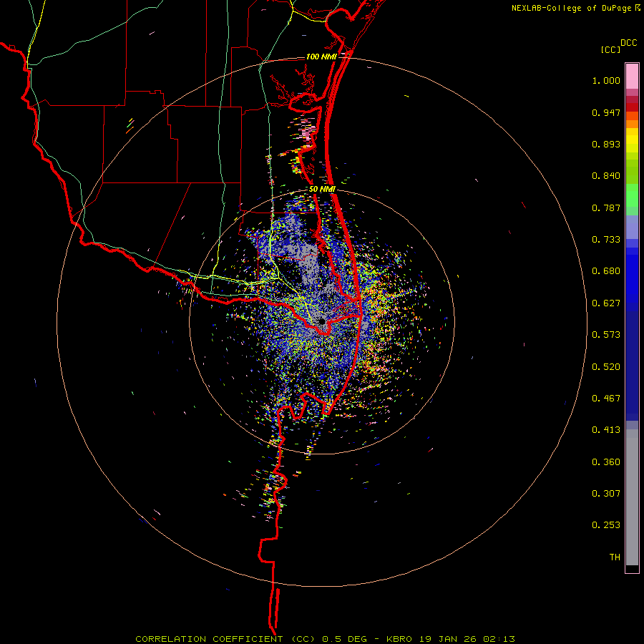This screenshot has height=644, width=644.
Task: Click the 0.680 value on the color scale
Action: [606, 271]
